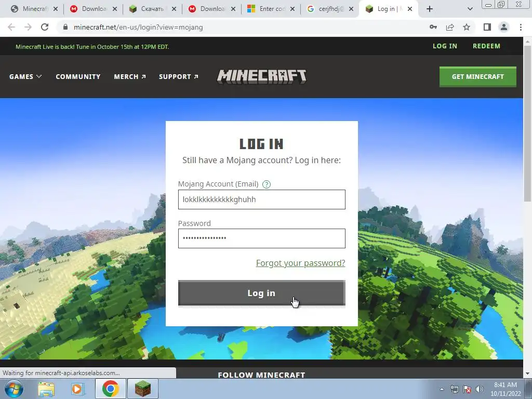Image resolution: width=532 pixels, height=399 pixels.
Task: Open Action Center flag icon
Action: pos(467,389)
